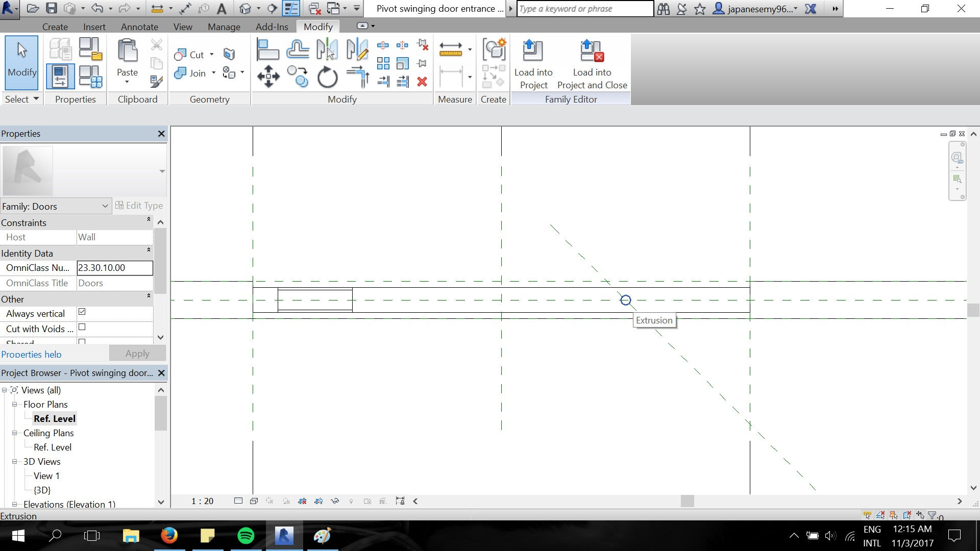980x551 pixels.
Task: Click the Trim/Extend to Corner tool
Action: (x=357, y=77)
